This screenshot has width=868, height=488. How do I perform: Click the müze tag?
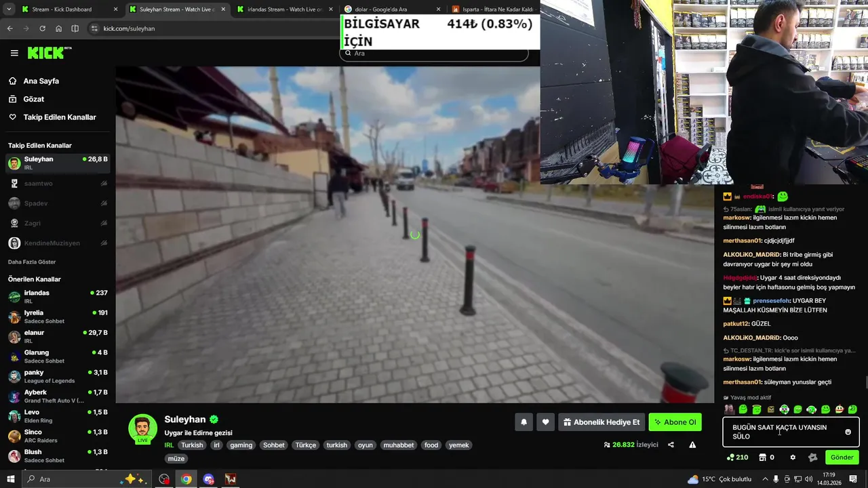pos(176,459)
